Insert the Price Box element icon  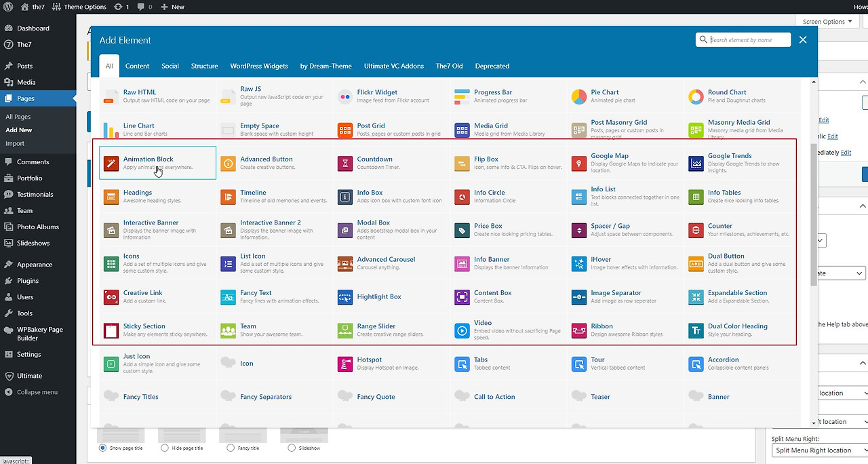point(462,230)
